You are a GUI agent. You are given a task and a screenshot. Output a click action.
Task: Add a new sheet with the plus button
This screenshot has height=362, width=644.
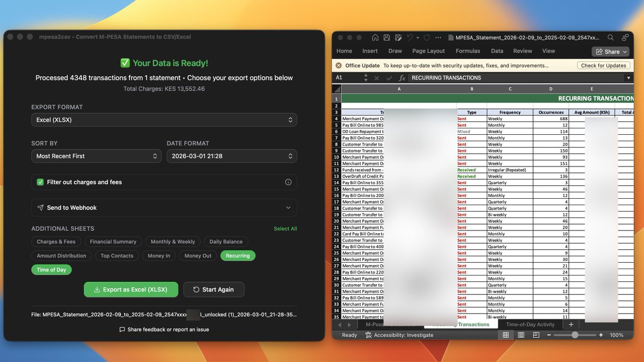coord(571,324)
